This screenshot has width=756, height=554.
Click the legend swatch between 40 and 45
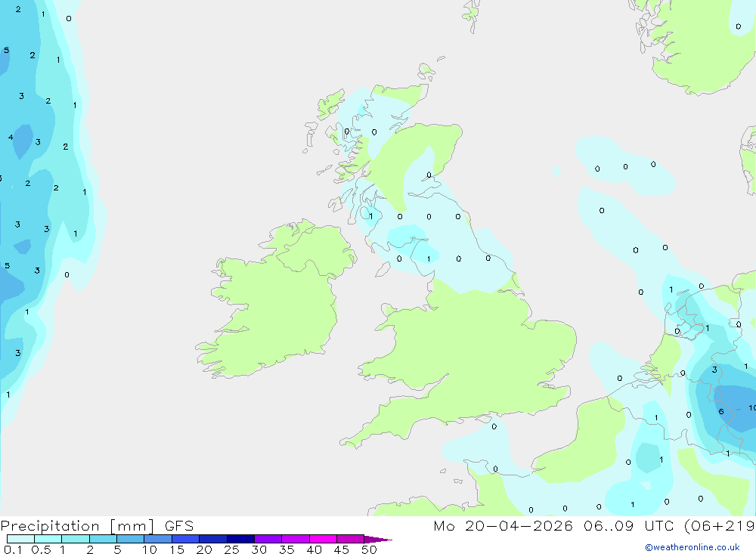pyautogui.click(x=323, y=539)
